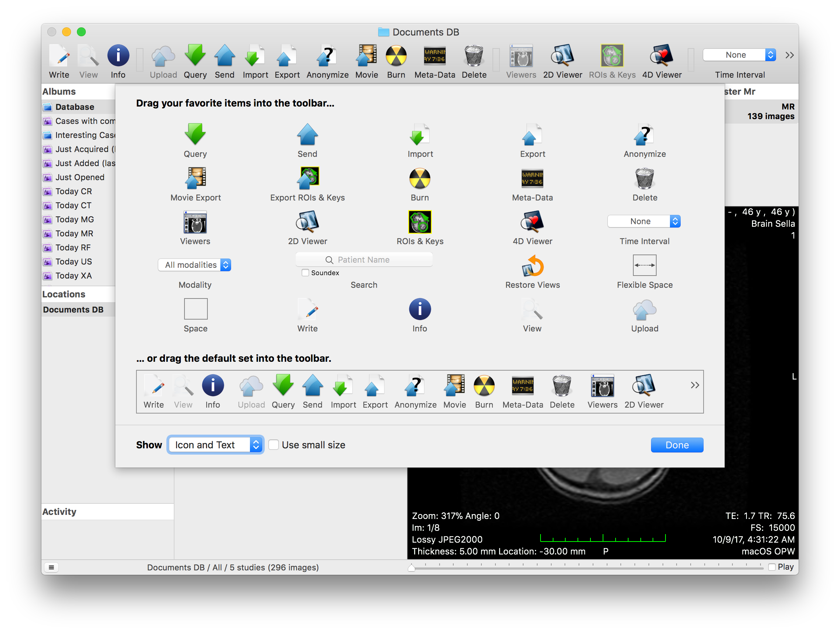Click Viewers in the default toolbar set
Viewport: 840px width, 634px height.
pyautogui.click(x=602, y=391)
